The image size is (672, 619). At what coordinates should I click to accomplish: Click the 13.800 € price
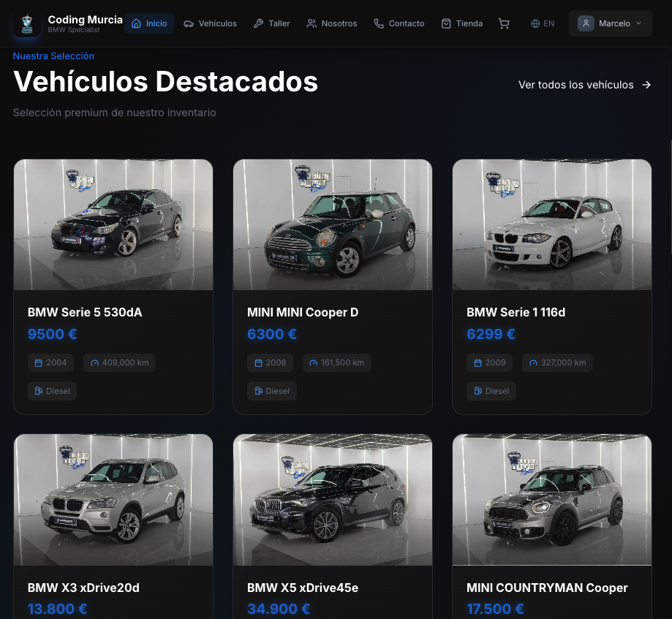[x=58, y=609]
